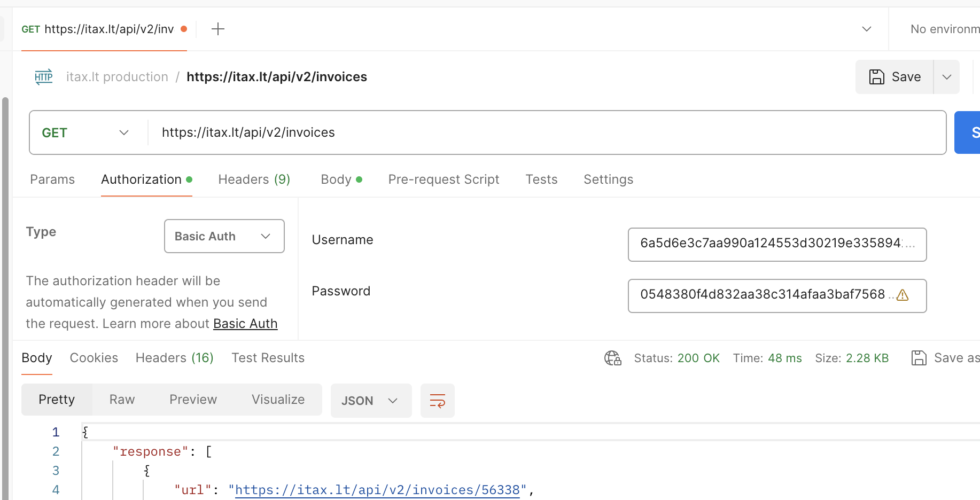The image size is (980, 500).
Task: Switch to the Params tab
Action: 52,179
